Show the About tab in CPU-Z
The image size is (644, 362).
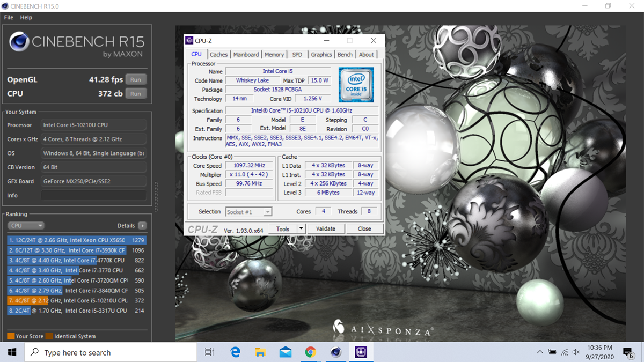[367, 55]
